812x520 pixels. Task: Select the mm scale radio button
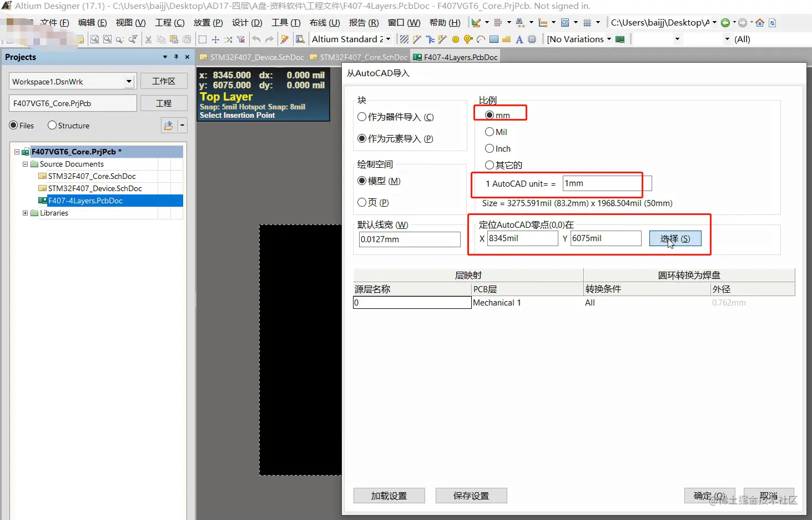490,115
